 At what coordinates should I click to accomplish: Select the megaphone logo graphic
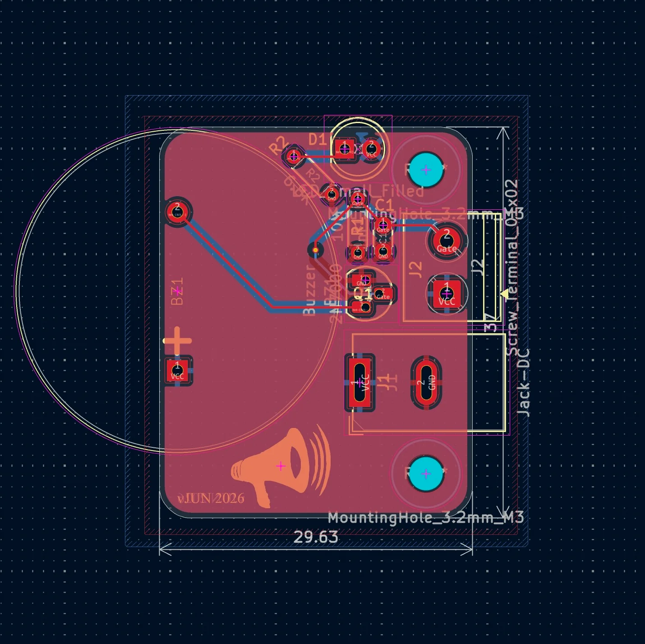pyautogui.click(x=281, y=466)
